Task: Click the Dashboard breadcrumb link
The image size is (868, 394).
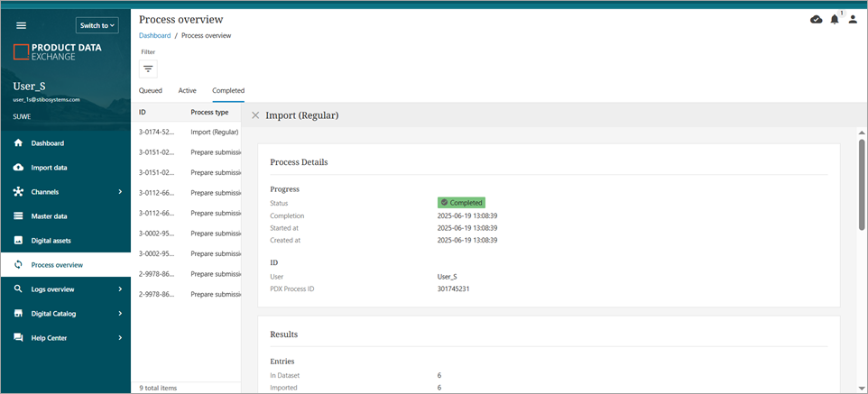Action: [x=154, y=36]
